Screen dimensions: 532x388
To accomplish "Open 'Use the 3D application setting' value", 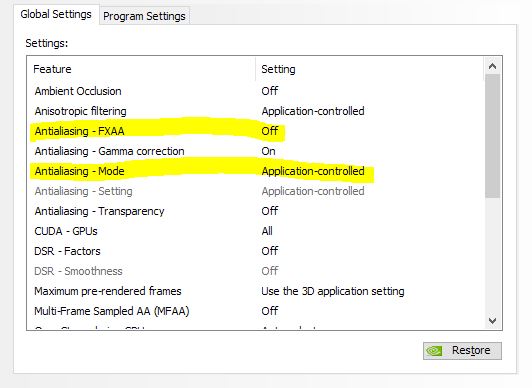I will (333, 291).
